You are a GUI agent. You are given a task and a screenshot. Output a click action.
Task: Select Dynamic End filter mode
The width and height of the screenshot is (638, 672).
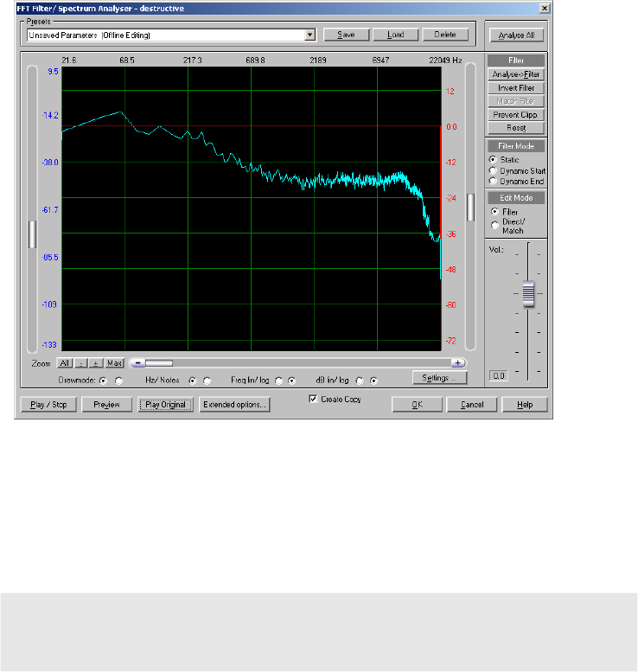coord(493,182)
